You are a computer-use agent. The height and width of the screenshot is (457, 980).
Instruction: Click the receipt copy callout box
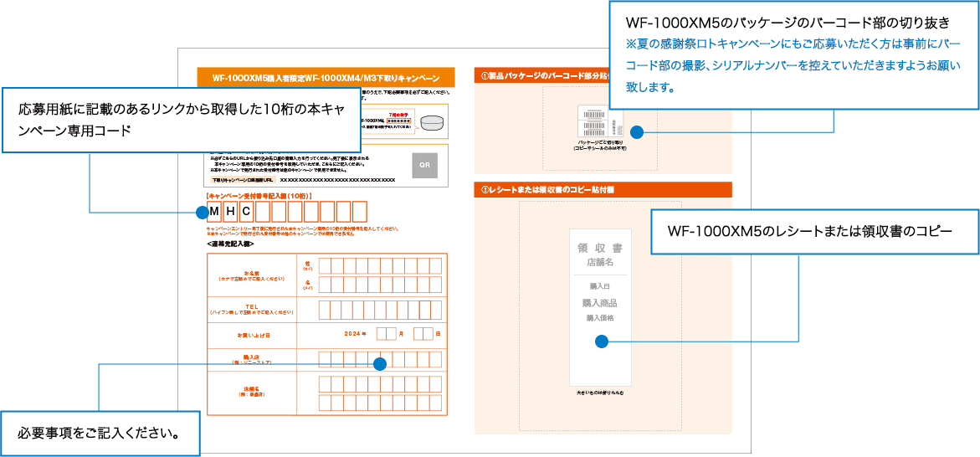click(x=814, y=230)
